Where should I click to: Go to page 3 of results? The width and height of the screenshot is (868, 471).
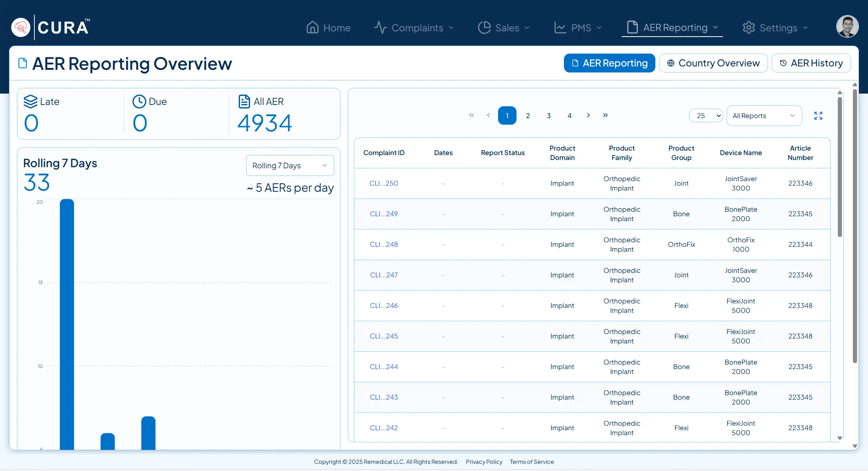pos(548,116)
